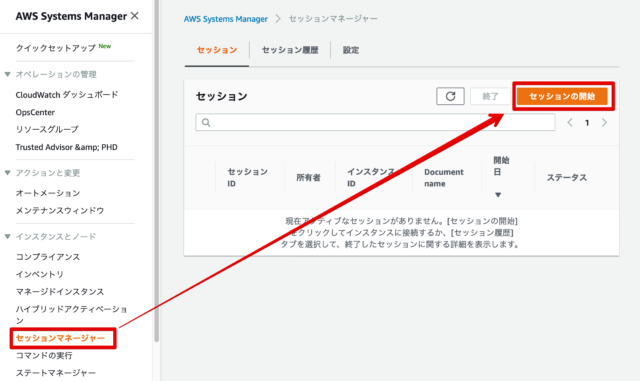Close the AWS Systems Manager sidebar
Viewport: 640px width, 381px height.
(135, 16)
